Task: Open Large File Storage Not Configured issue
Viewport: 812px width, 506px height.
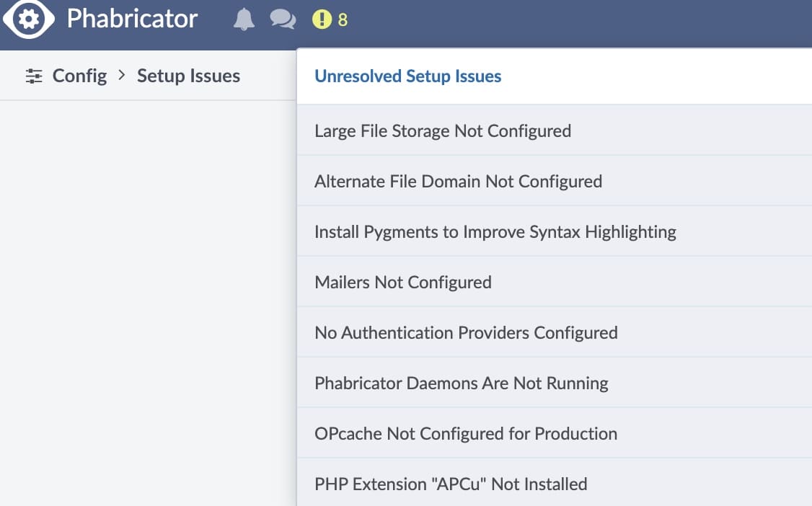Action: click(x=443, y=130)
